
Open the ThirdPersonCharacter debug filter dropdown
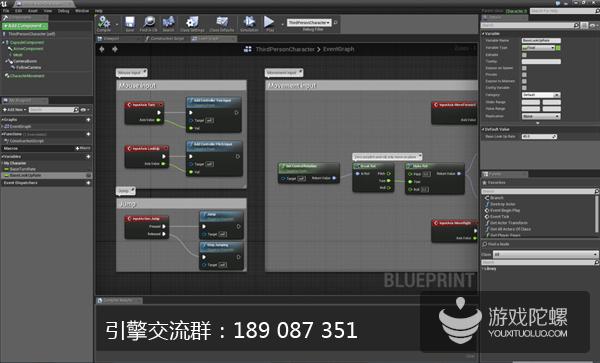pos(309,23)
